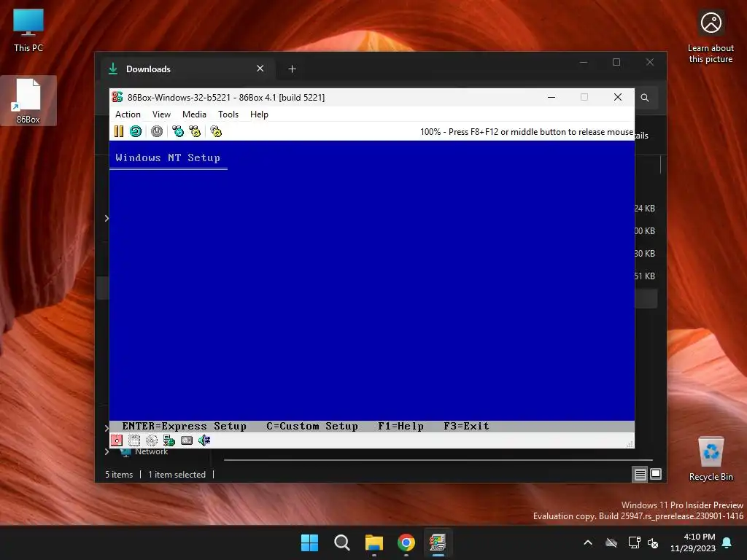Select the This PC desktop icon
The width and height of the screenshot is (747, 560).
tap(28, 31)
